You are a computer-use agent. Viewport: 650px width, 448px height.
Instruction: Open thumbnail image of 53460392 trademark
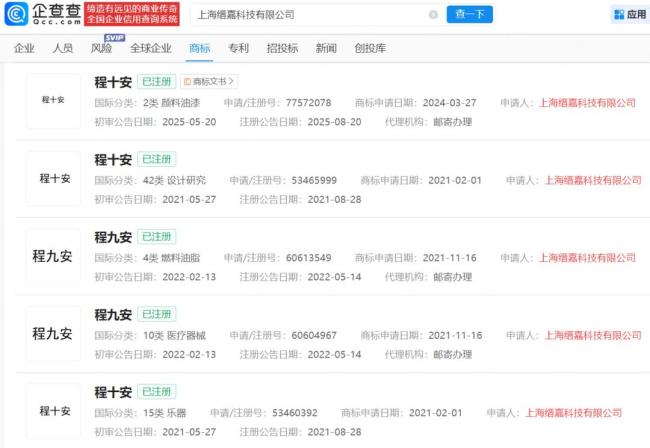pos(53,411)
